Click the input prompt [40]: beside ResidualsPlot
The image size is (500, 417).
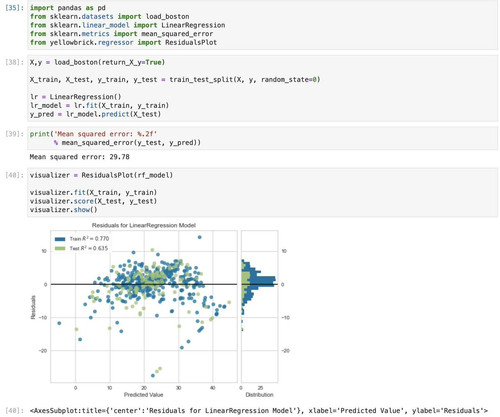tap(14, 175)
